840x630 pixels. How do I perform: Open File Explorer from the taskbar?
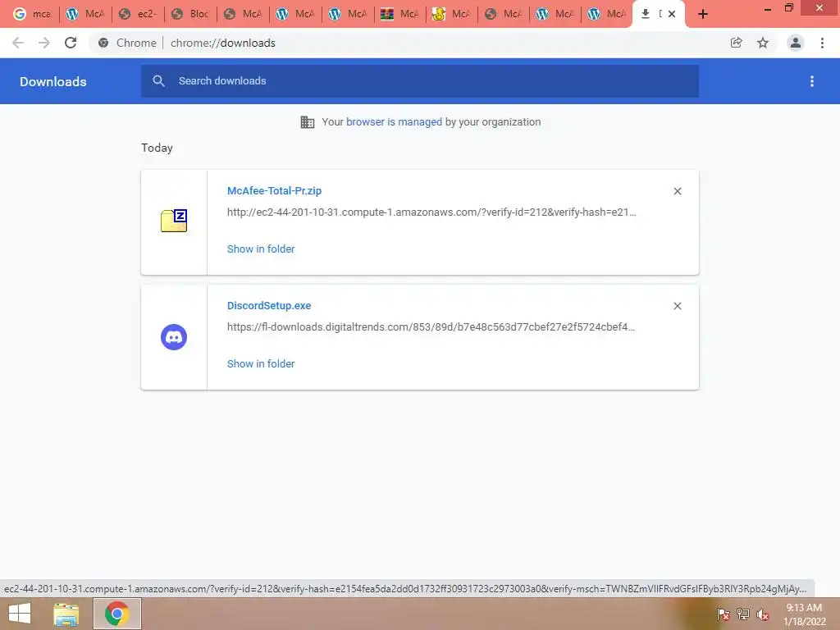(x=66, y=614)
